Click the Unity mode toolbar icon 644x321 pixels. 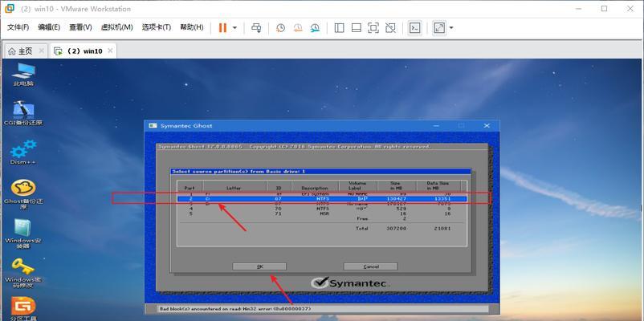click(390, 28)
